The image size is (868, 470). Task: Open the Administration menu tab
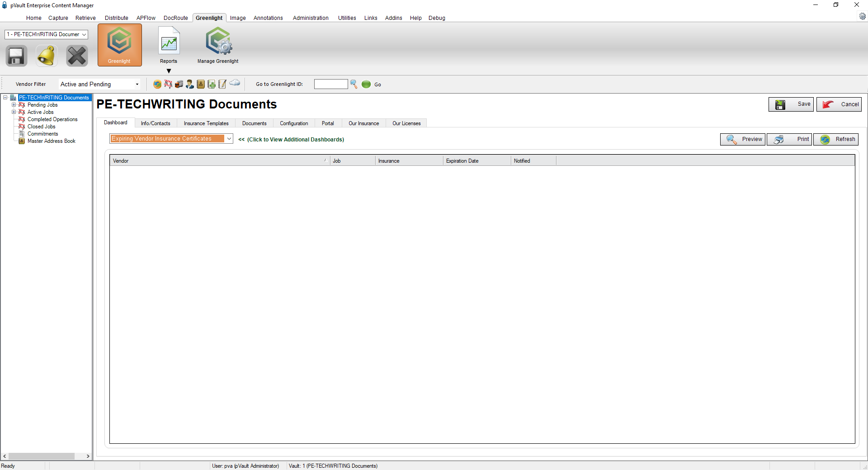(311, 18)
